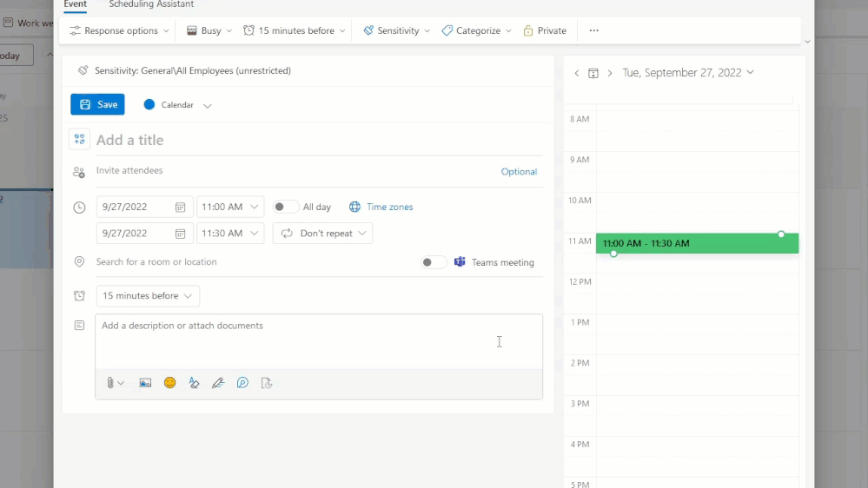
Task: Click the Save button
Action: [97, 104]
